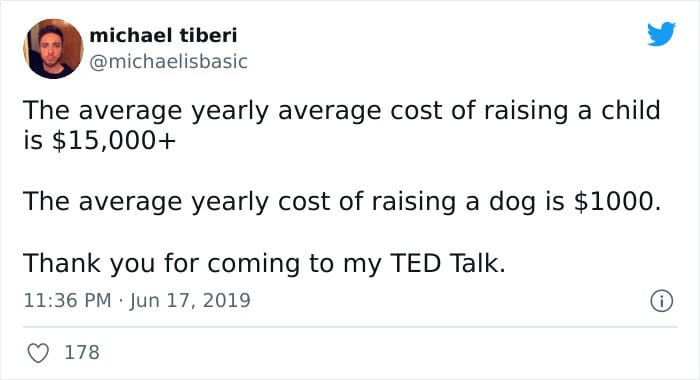Open the @michaelisbasic handle link

[x=168, y=62]
